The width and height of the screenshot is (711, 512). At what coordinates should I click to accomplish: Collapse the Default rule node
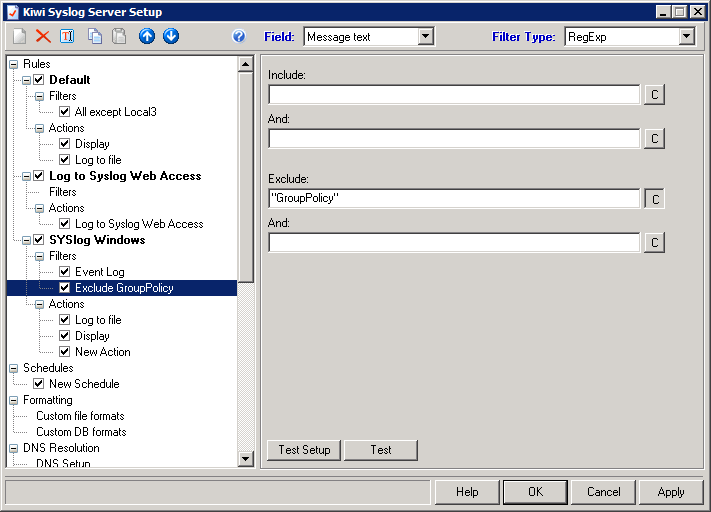point(26,80)
